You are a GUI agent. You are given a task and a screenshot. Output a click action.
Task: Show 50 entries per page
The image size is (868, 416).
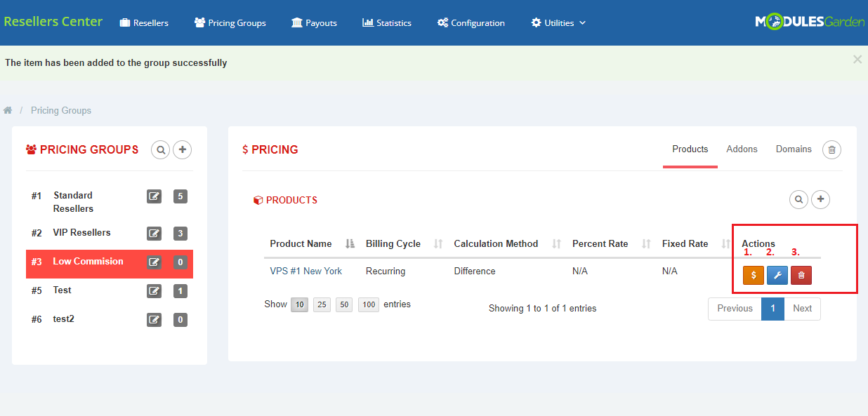pos(344,304)
